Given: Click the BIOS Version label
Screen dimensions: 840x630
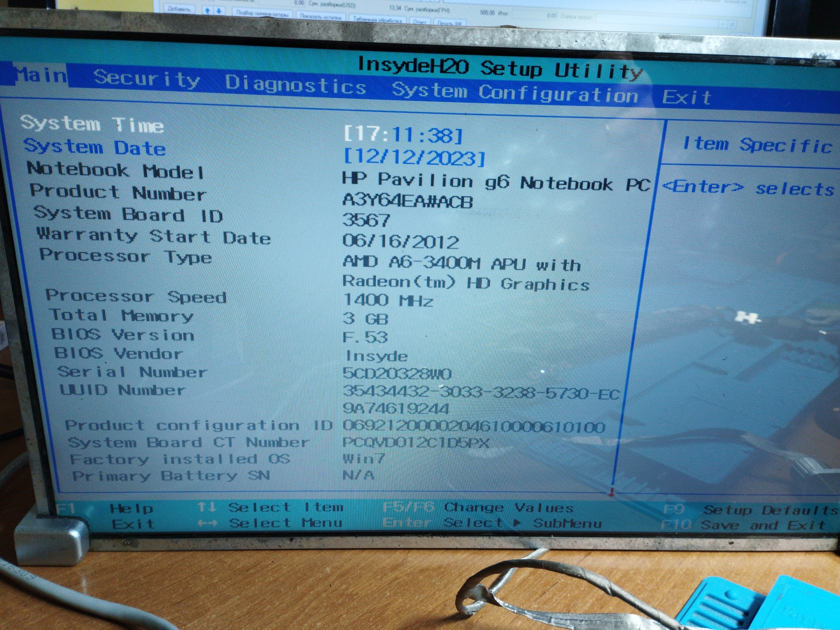Looking at the screenshot, I should pyautogui.click(x=123, y=334).
